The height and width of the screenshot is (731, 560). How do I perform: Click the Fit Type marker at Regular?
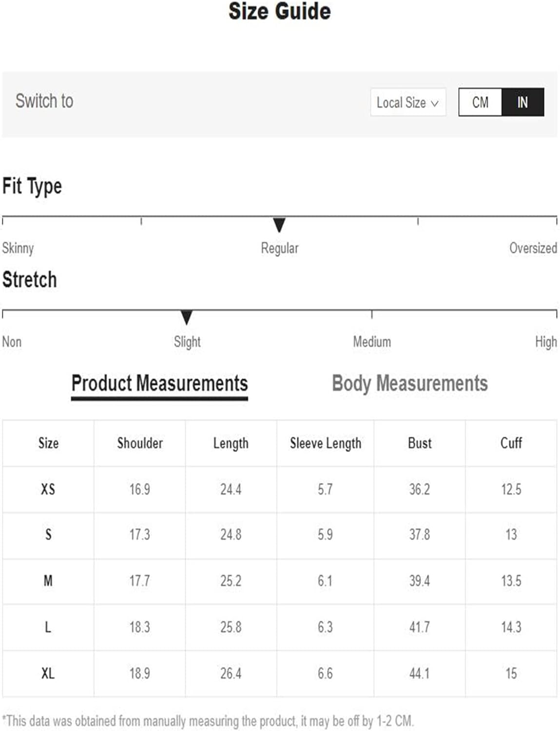[x=279, y=225]
